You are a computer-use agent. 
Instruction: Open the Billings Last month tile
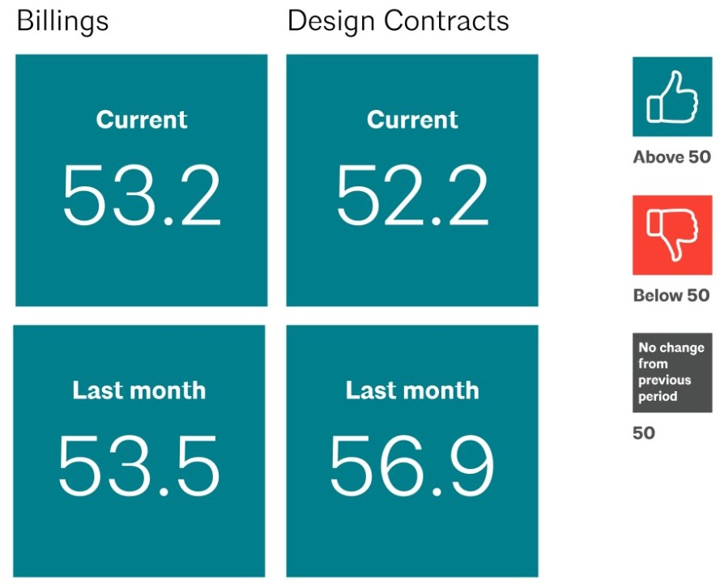click(139, 535)
